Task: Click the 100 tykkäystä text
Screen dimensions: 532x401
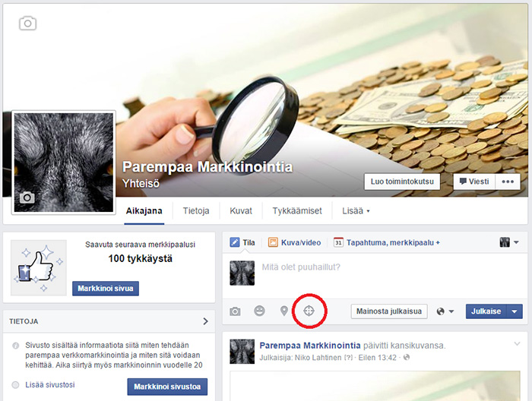Action: [x=140, y=259]
